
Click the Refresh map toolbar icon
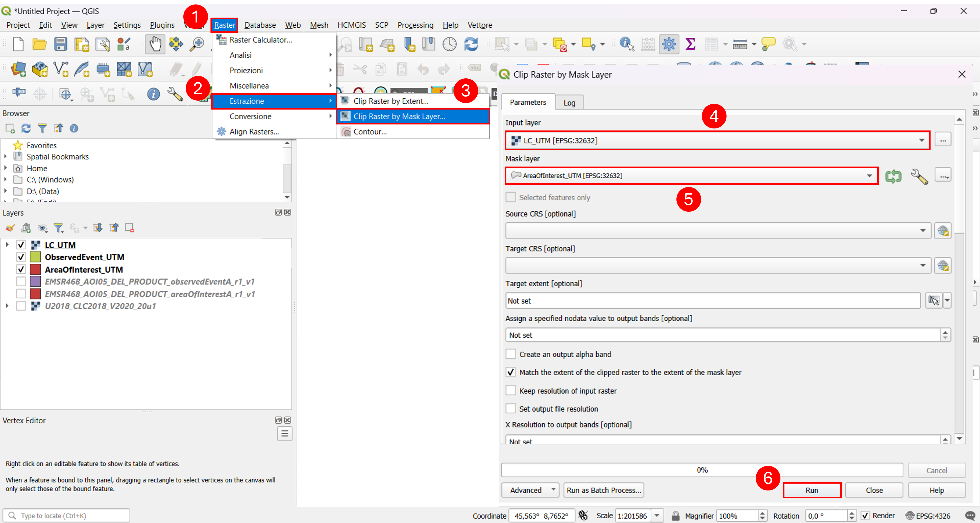coord(471,44)
